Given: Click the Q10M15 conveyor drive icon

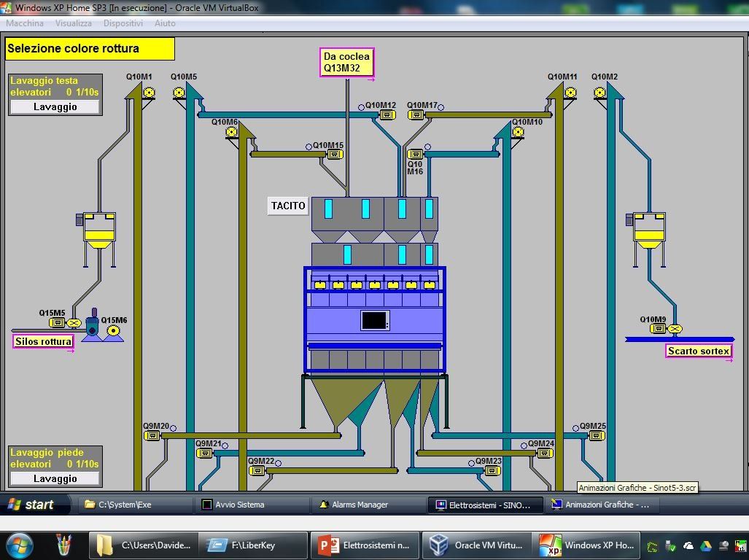Looking at the screenshot, I should click(334, 155).
